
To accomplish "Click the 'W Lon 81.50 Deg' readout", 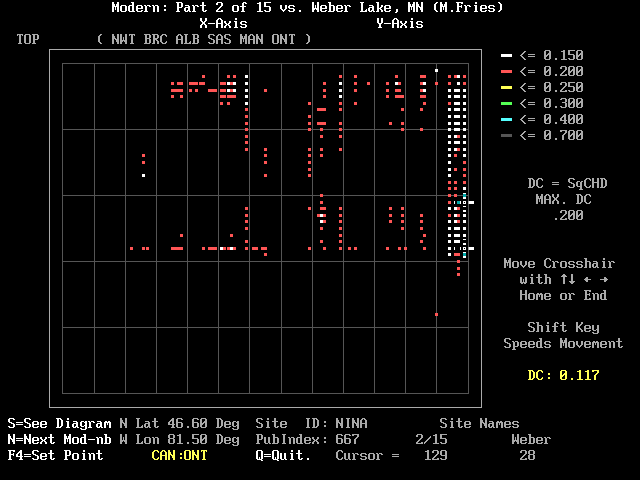I will click(179, 440).
